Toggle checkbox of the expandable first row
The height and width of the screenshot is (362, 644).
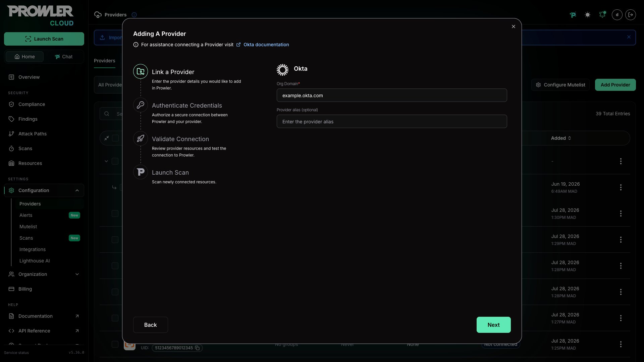(x=115, y=161)
